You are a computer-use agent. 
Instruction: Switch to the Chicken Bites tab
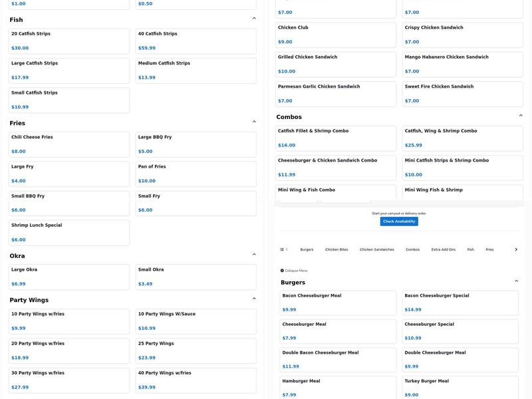click(x=336, y=249)
